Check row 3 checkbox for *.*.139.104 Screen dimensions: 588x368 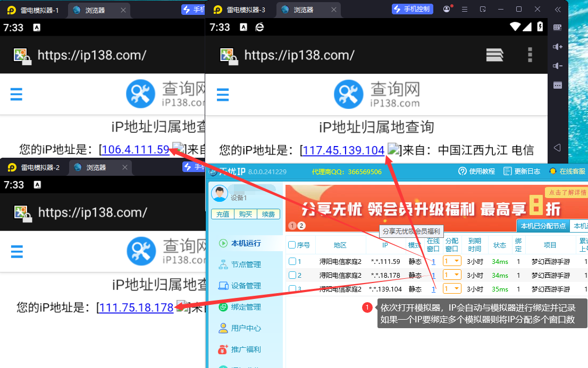point(292,289)
